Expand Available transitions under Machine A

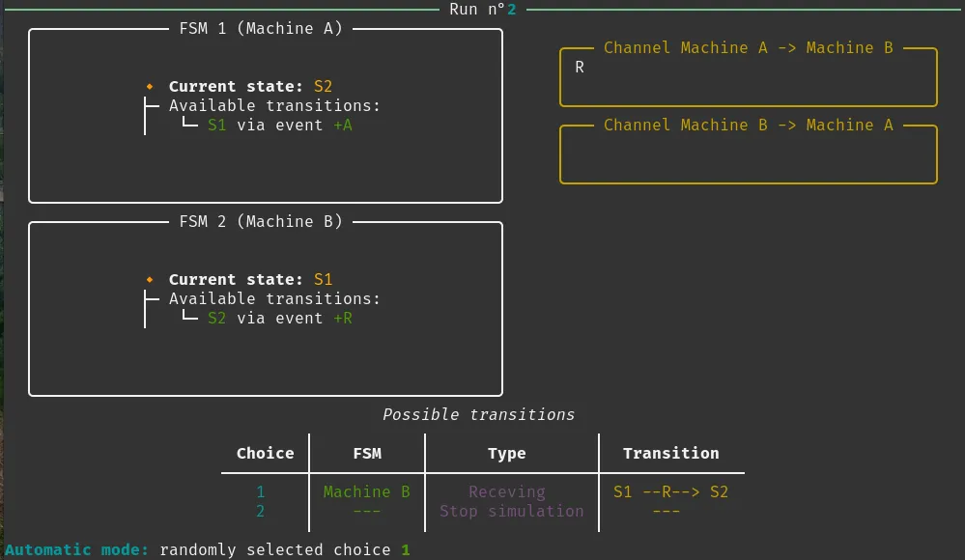point(274,106)
